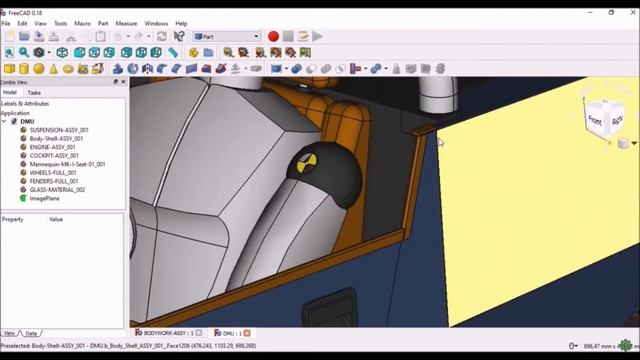Create a Cylinder primitive

pos(24,69)
